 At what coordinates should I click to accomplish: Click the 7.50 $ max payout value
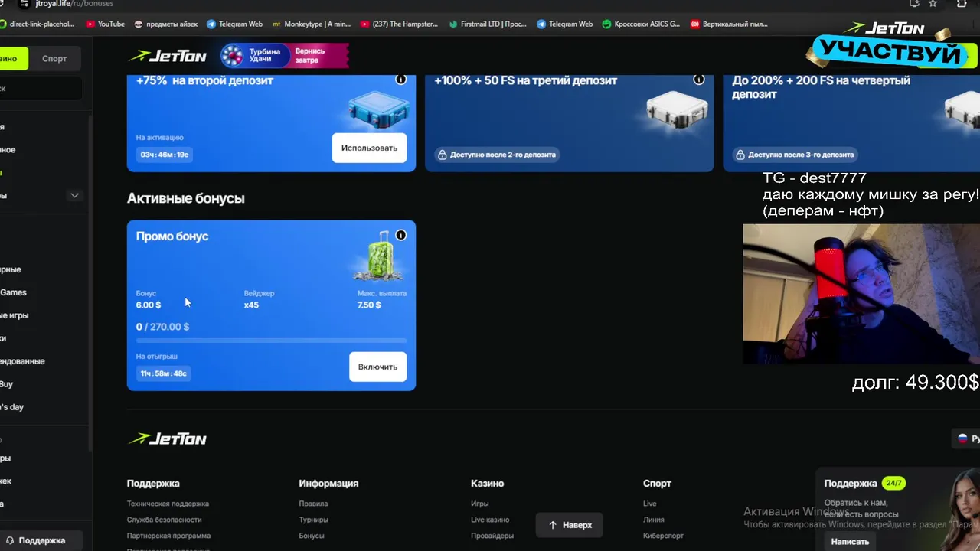tap(369, 305)
